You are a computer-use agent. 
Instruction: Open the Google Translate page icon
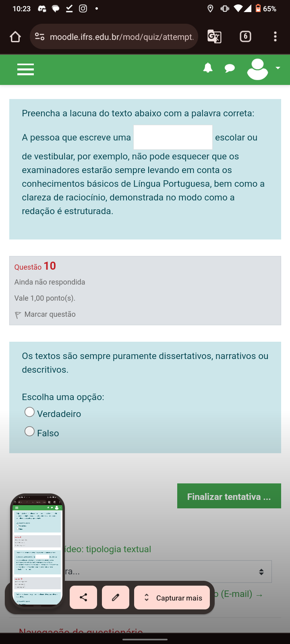click(x=214, y=37)
